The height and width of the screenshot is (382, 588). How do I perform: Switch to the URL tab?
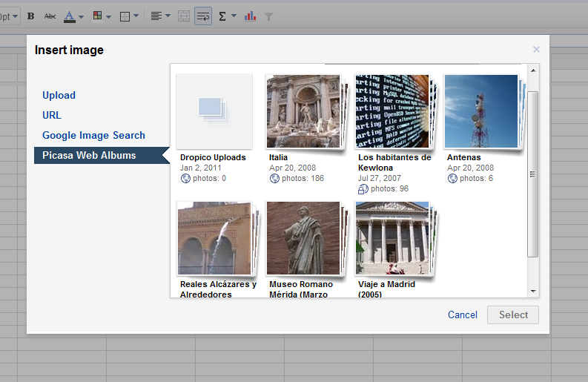pyautogui.click(x=52, y=115)
